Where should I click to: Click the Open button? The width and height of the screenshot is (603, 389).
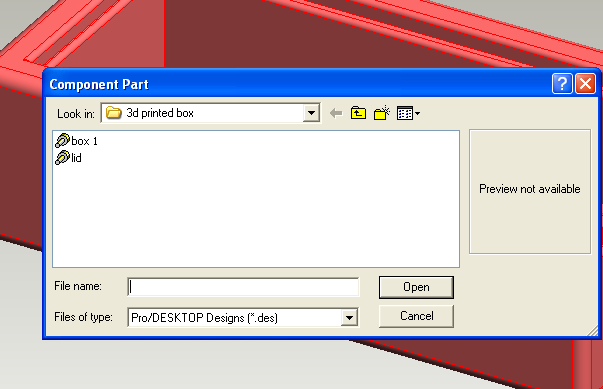click(416, 287)
